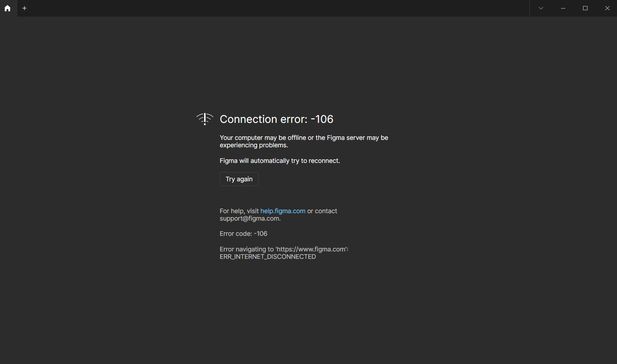Click the 'Error code: -106' text
617x364 pixels.
point(243,234)
